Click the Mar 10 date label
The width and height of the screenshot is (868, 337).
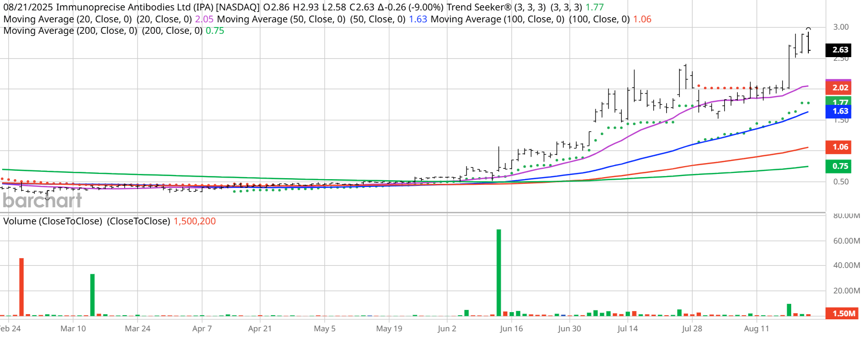click(x=73, y=328)
